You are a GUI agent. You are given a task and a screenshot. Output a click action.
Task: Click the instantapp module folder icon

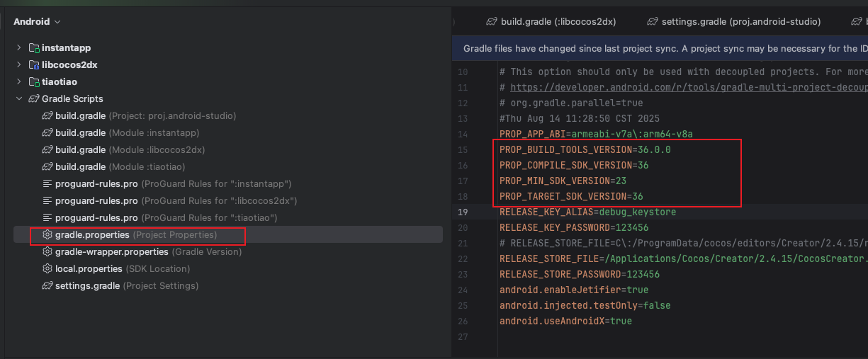tap(33, 48)
